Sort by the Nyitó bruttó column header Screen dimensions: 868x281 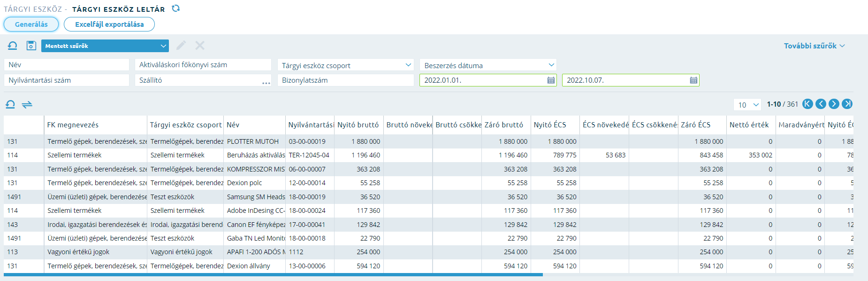359,125
